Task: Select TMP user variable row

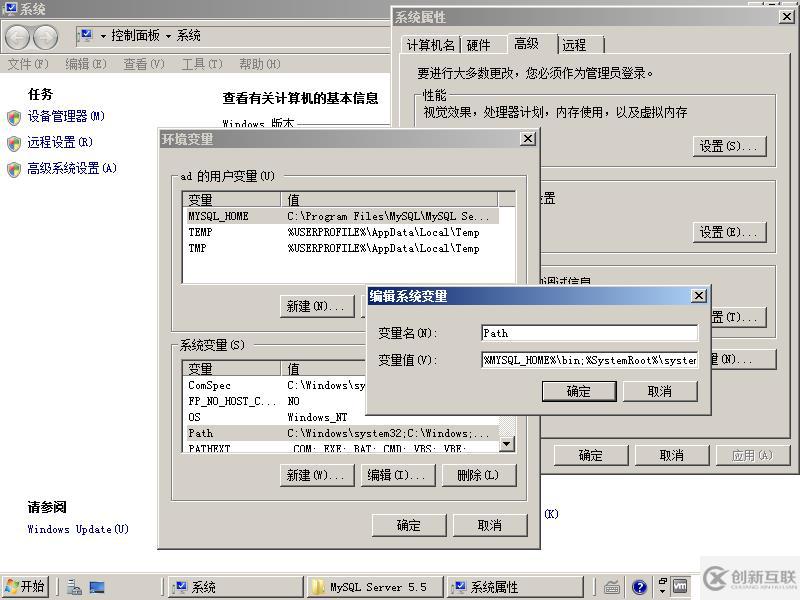Action: point(341,248)
